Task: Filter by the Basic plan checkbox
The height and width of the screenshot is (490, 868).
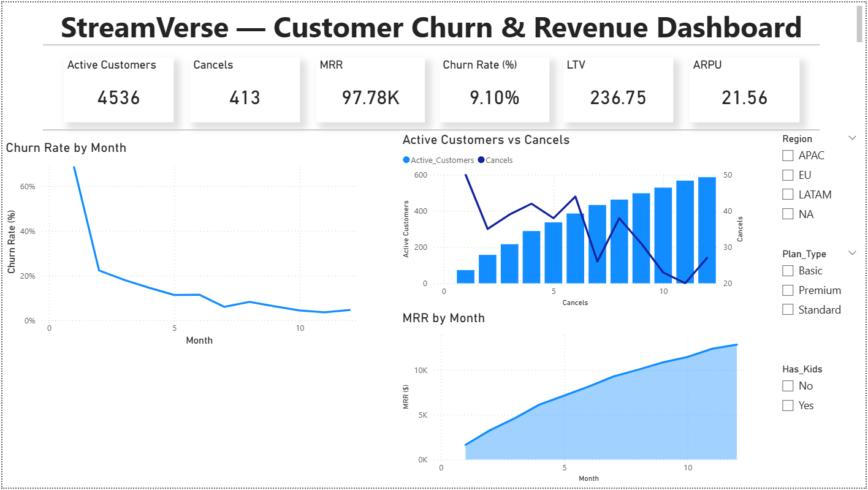Action: (x=788, y=271)
